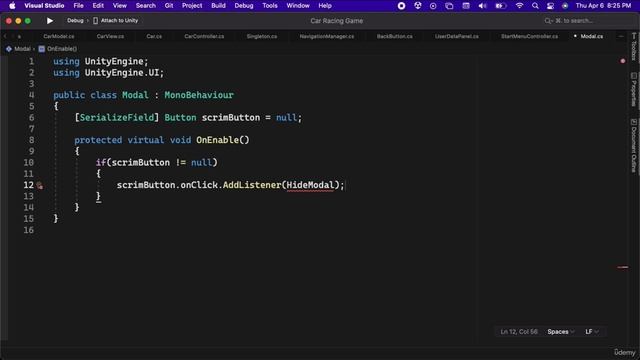Switch to the CarController.cs tab
Screen dimensions: 640x360
[x=204, y=36]
